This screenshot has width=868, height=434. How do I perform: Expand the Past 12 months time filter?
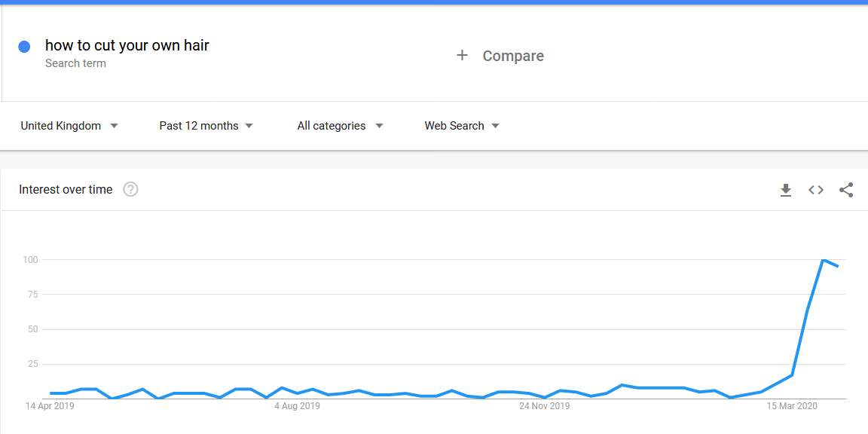206,126
